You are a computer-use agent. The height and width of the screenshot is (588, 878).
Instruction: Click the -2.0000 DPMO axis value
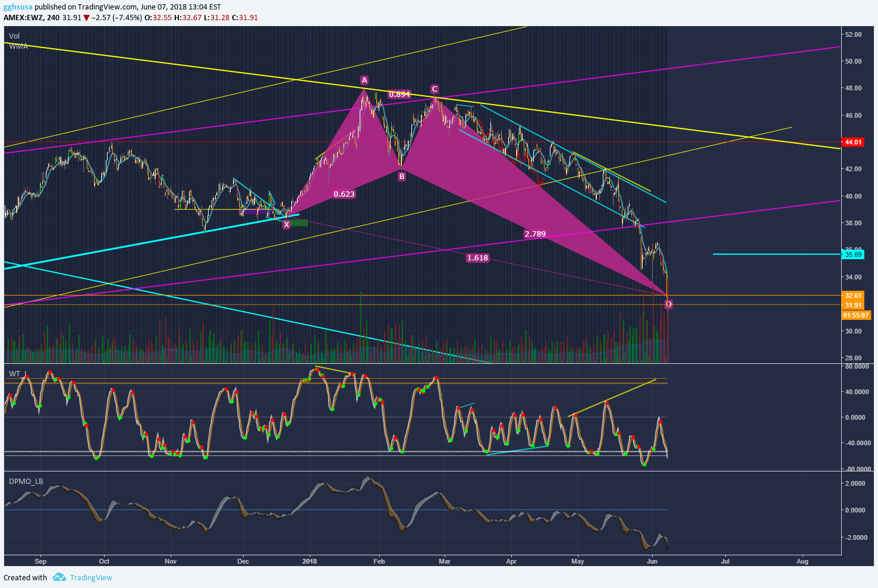coord(857,537)
